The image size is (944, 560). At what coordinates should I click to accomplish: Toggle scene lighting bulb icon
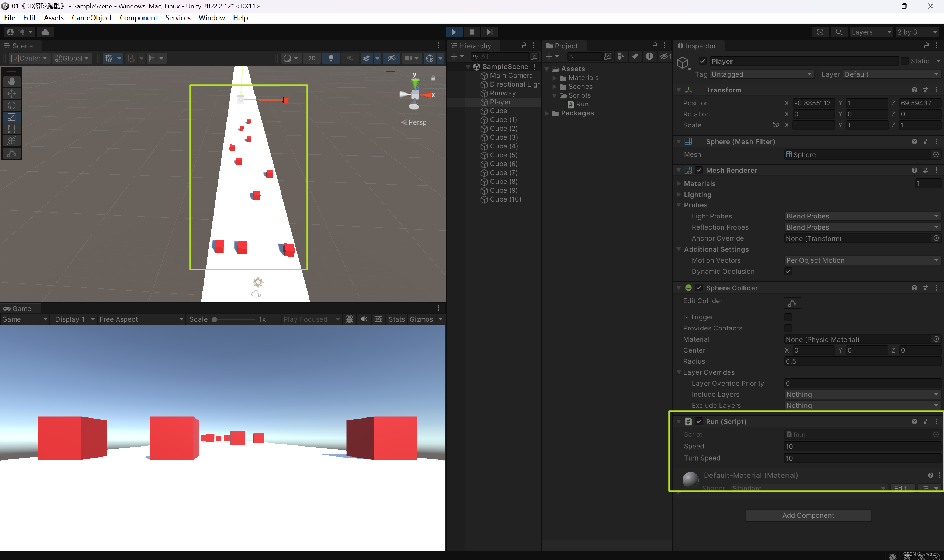click(x=331, y=58)
